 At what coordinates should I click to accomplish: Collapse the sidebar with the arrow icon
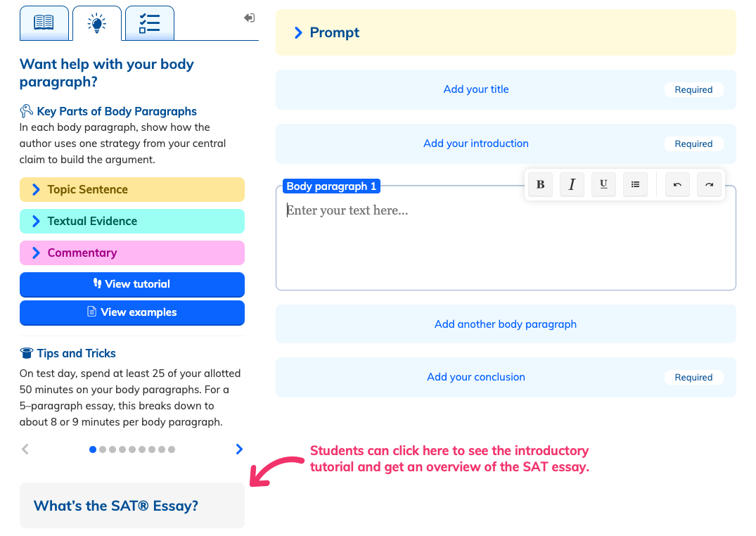pyautogui.click(x=249, y=18)
